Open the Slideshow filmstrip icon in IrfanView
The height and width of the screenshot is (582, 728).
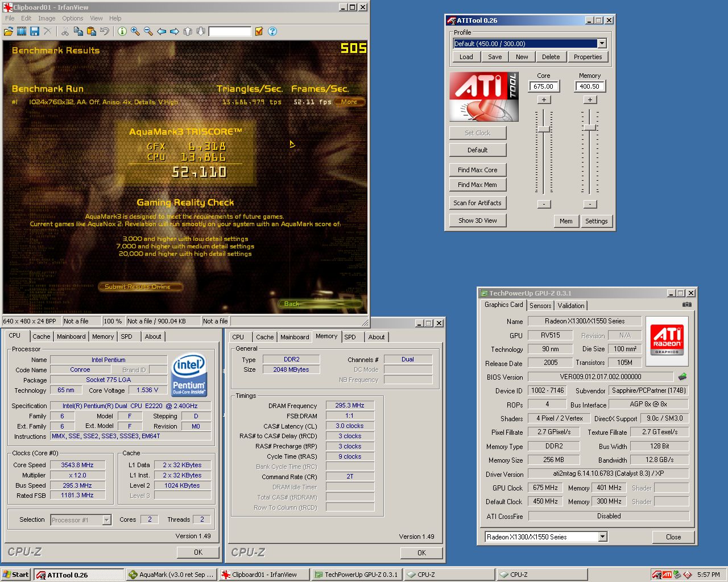(22, 31)
